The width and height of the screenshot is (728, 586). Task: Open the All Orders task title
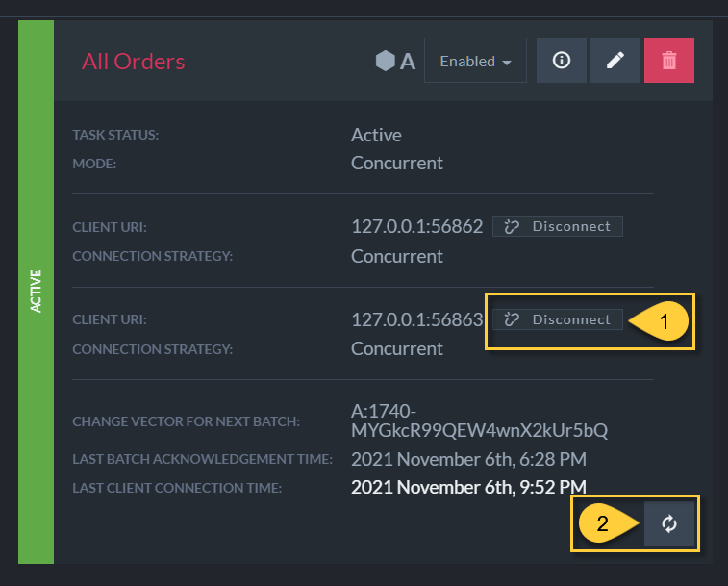(134, 62)
